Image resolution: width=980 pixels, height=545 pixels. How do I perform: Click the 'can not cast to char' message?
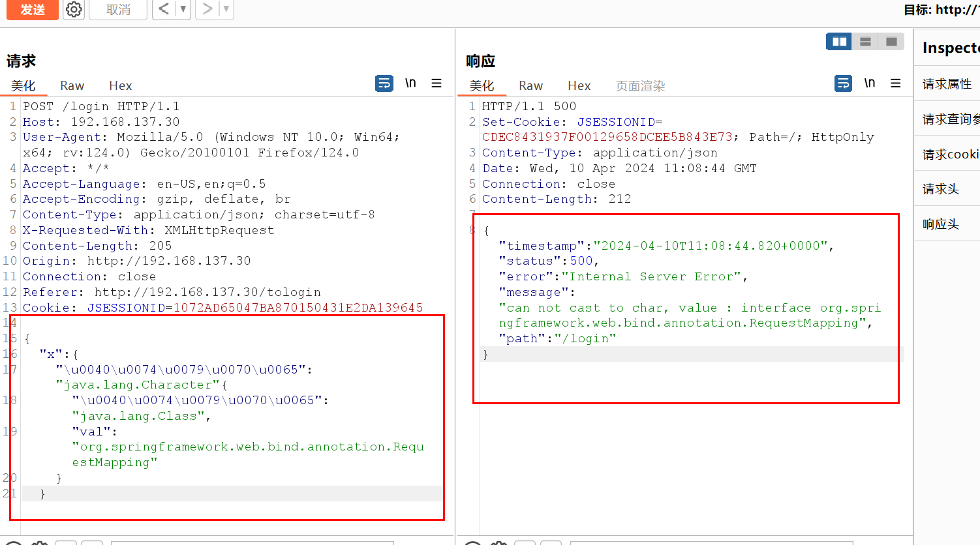tap(690, 315)
